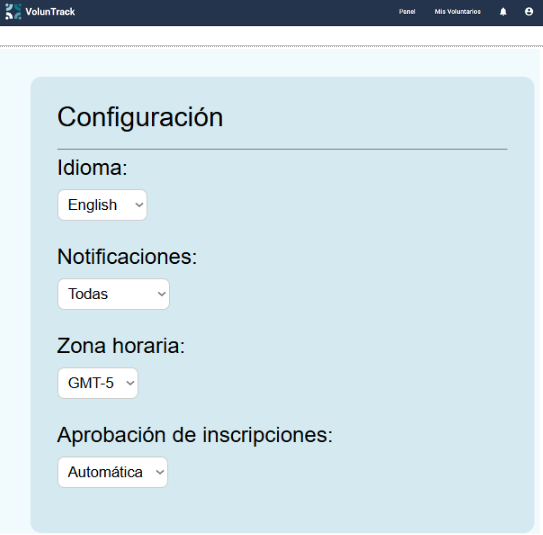Image resolution: width=543 pixels, height=535 pixels.
Task: Open the Zona horaria GMT-5 dropdown
Action: tap(98, 383)
